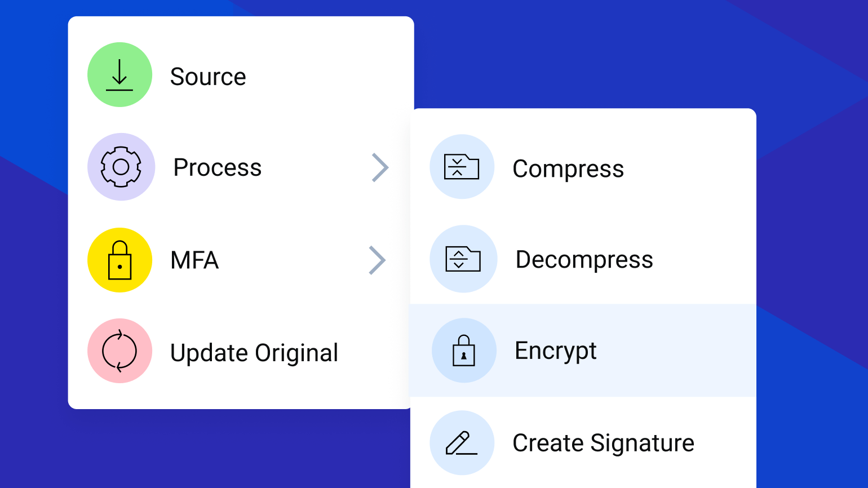This screenshot has height=488, width=868.
Task: Click the green Source download icon
Action: coord(119,74)
